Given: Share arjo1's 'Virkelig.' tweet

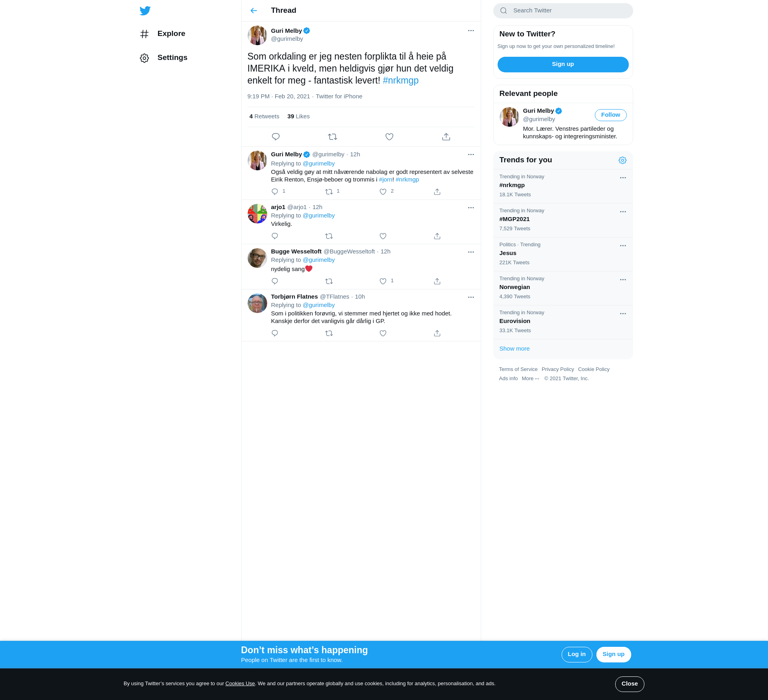Looking at the screenshot, I should click(437, 236).
